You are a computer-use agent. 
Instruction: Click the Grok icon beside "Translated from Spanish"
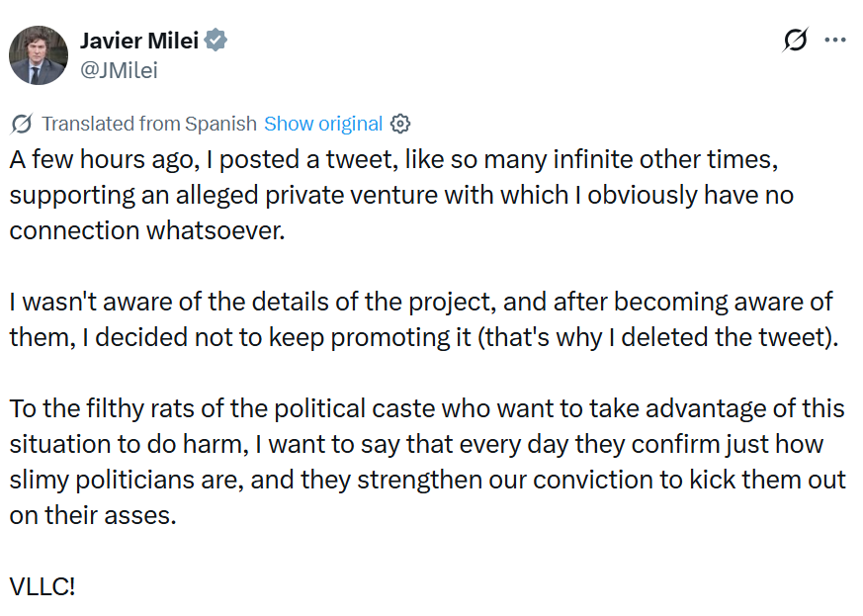coord(20,123)
